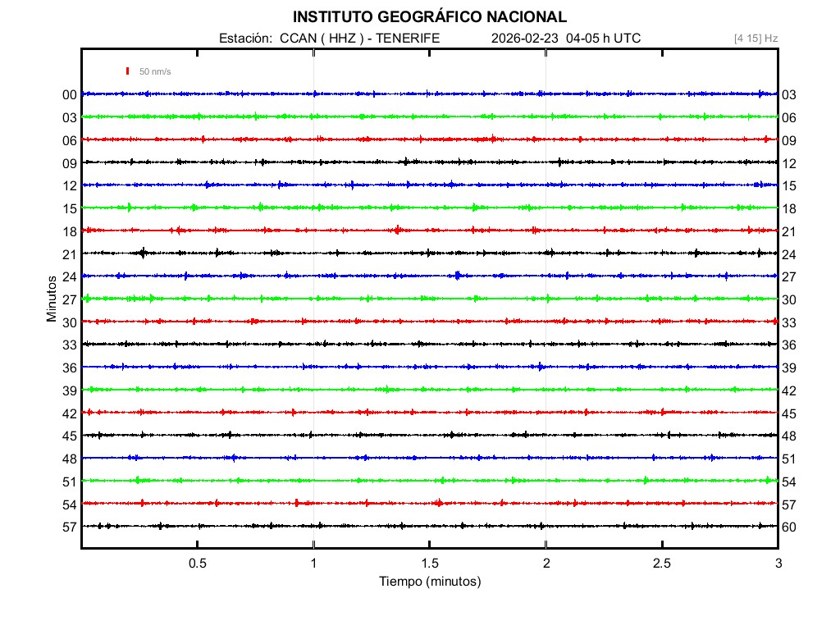This screenshot has height=630, width=840.
Task: Click the Tiempo (minutos) axis label
Action: (430, 580)
